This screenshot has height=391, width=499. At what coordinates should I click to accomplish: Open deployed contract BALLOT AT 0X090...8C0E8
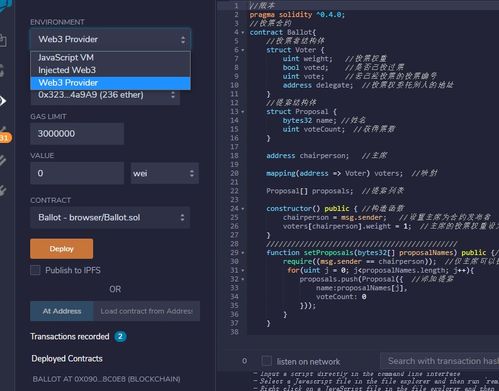pos(106,379)
